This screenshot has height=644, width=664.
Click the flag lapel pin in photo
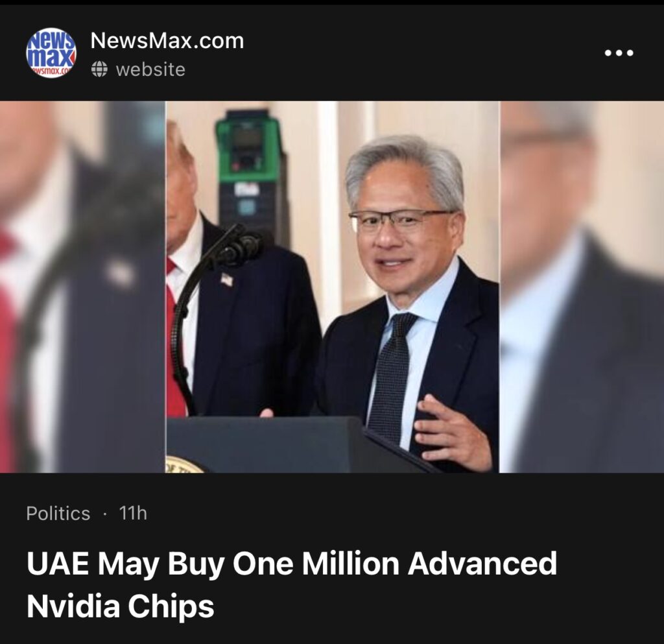tap(226, 280)
